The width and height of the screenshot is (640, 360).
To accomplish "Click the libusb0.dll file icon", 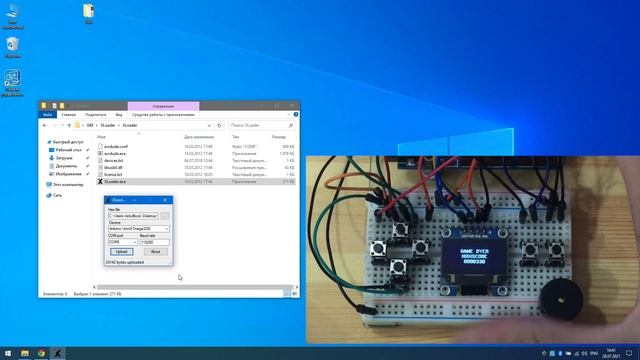I will click(x=100, y=167).
